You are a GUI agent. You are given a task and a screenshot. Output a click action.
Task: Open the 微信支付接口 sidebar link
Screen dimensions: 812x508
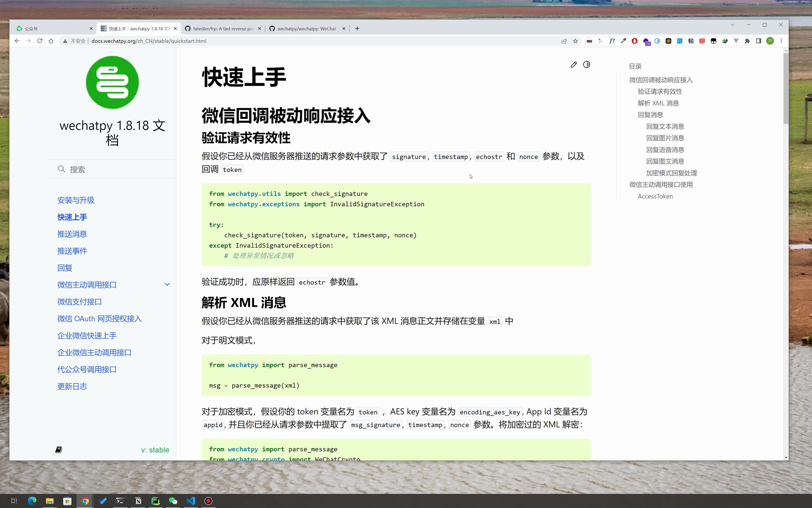[79, 302]
